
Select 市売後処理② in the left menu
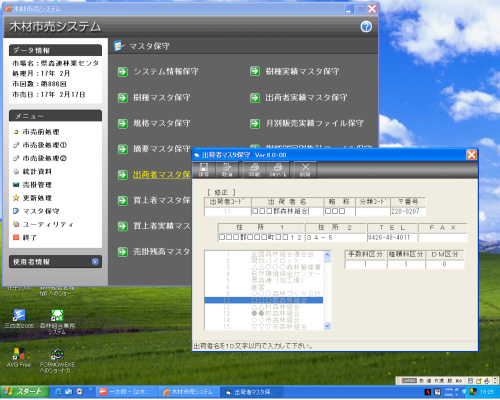(x=44, y=158)
